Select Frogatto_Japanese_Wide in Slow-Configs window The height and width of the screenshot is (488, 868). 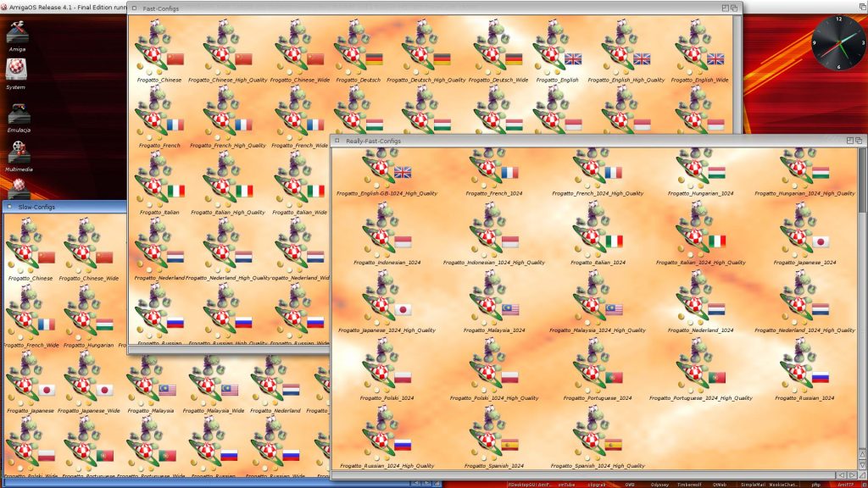click(x=88, y=382)
